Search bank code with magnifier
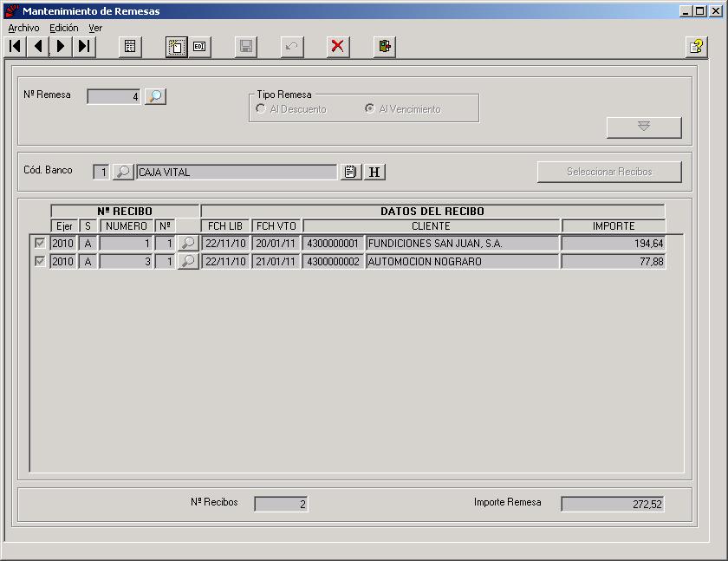728x561 pixels. coord(123,172)
